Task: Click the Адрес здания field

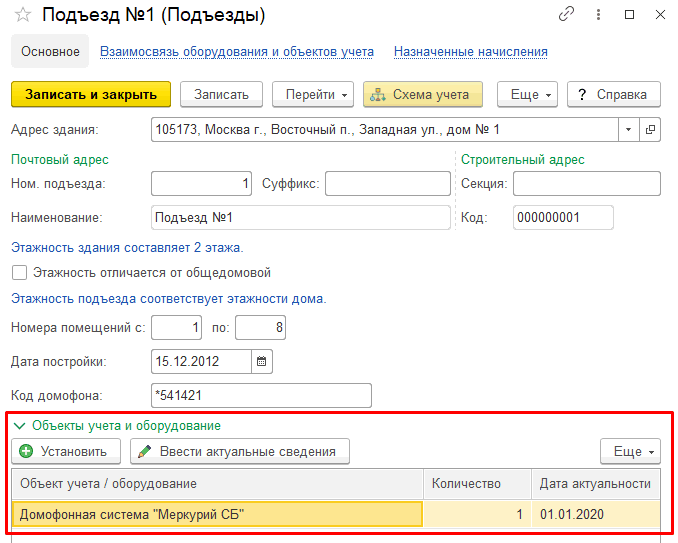Action: (384, 129)
